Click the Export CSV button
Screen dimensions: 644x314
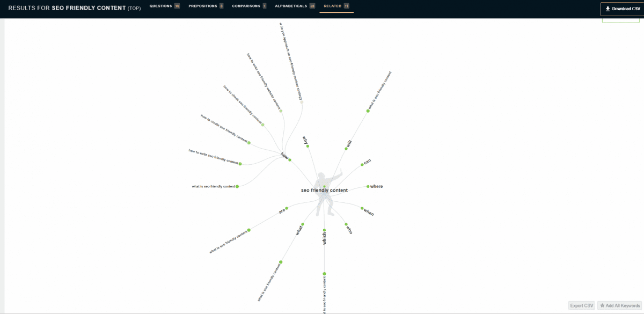pyautogui.click(x=581, y=305)
